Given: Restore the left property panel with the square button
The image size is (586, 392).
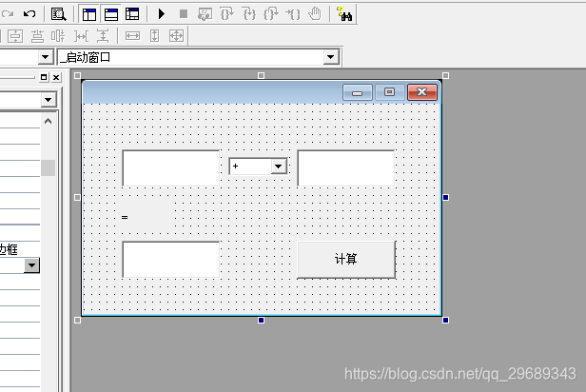Looking at the screenshot, I should click(x=44, y=77).
